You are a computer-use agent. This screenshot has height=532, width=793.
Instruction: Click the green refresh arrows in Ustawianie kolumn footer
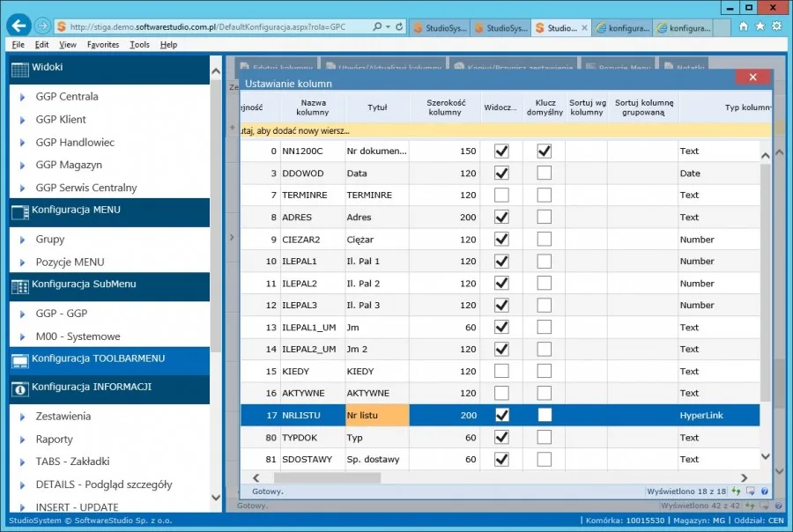pyautogui.click(x=736, y=491)
